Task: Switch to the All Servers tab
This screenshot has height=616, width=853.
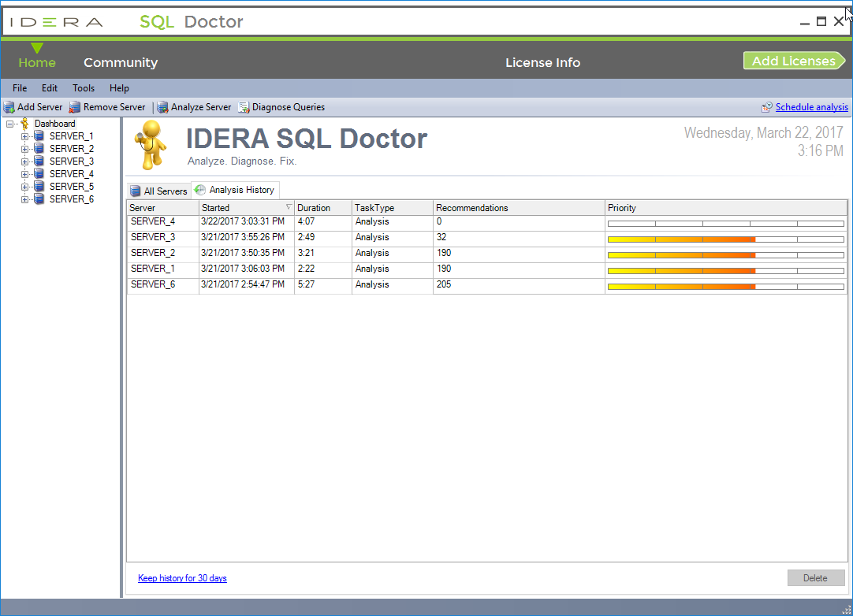Action: pyautogui.click(x=158, y=191)
